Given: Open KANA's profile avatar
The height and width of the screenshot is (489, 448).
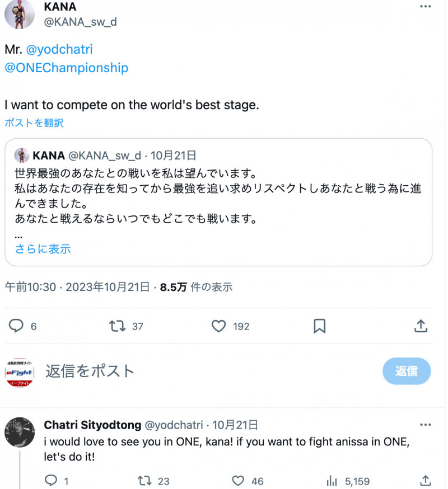Looking at the screenshot, I should 20,14.
